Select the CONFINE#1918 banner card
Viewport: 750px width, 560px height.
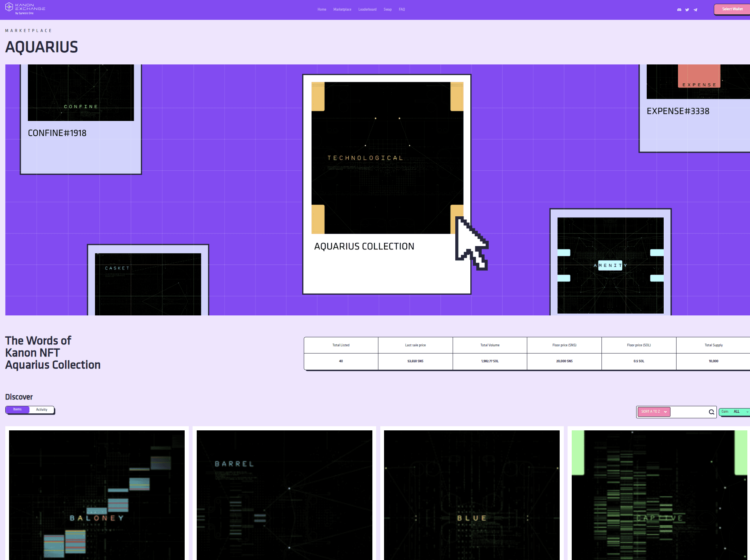pos(81,119)
